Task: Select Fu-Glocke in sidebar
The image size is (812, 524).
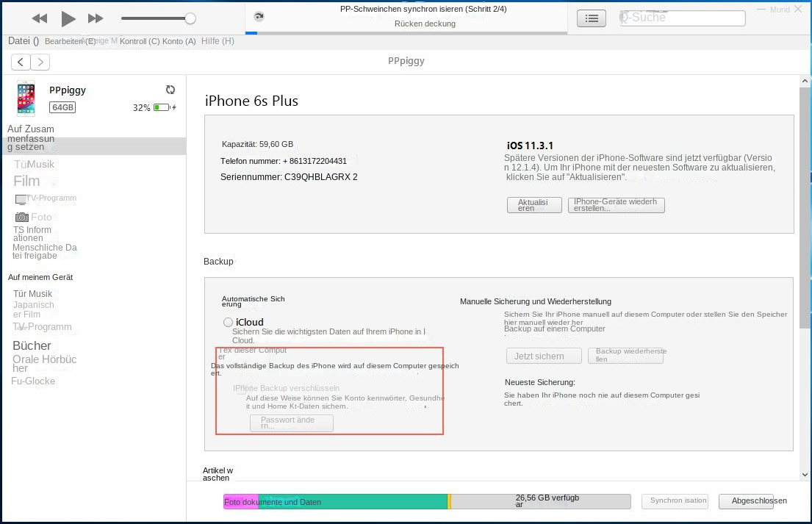Action: tap(33, 381)
